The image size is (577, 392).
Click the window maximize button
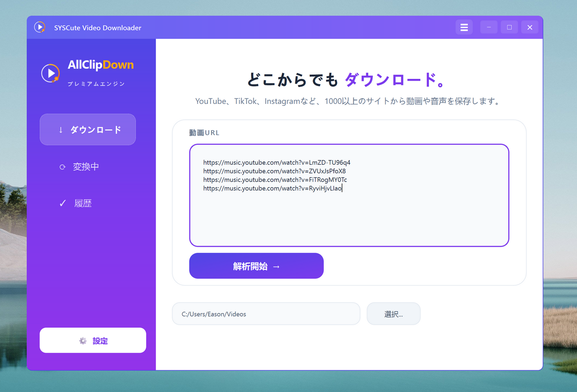pos(509,27)
